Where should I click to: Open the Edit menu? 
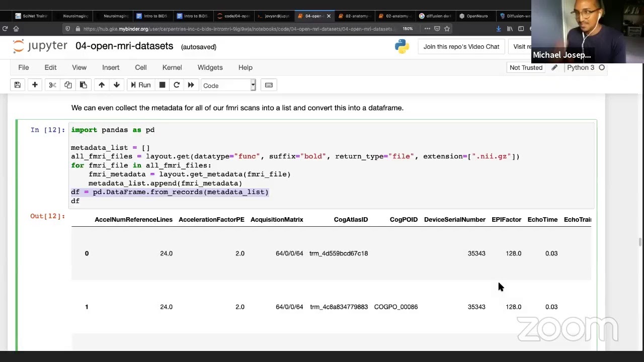50,67
